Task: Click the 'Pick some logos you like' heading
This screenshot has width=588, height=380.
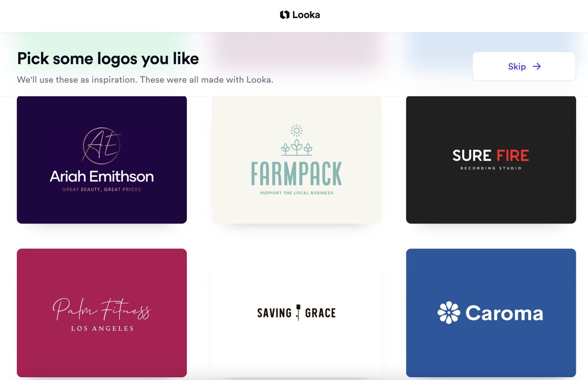Action: (108, 58)
